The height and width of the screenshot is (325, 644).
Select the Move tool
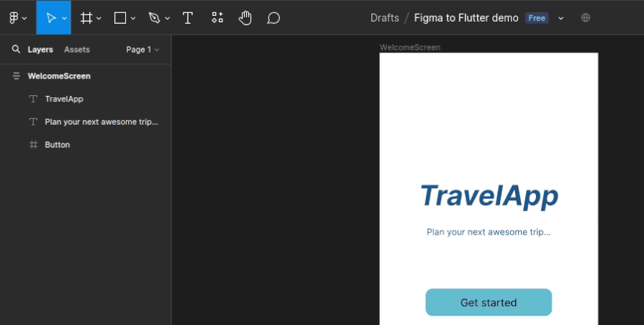(x=50, y=18)
